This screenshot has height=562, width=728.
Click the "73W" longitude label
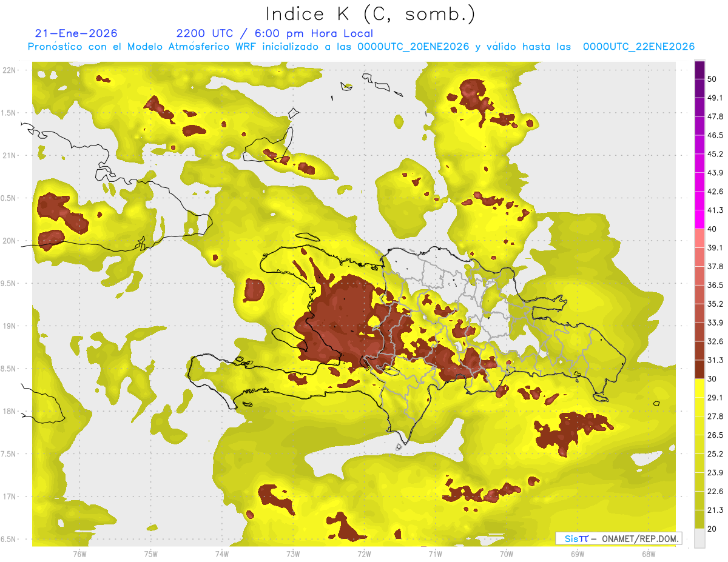pyautogui.click(x=293, y=553)
